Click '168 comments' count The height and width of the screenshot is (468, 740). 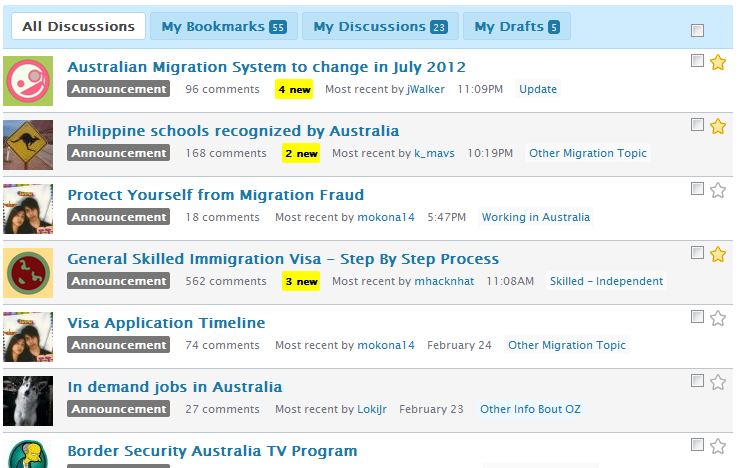[226, 153]
